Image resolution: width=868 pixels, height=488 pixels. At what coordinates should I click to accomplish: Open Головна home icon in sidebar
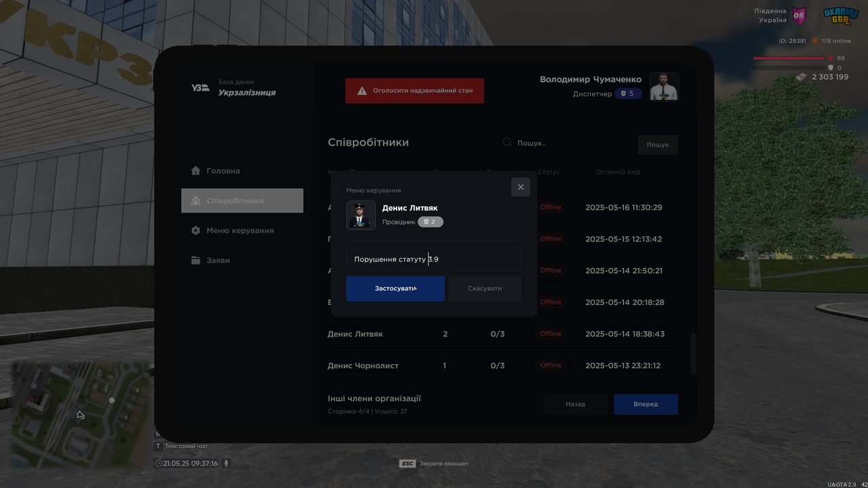pos(196,171)
